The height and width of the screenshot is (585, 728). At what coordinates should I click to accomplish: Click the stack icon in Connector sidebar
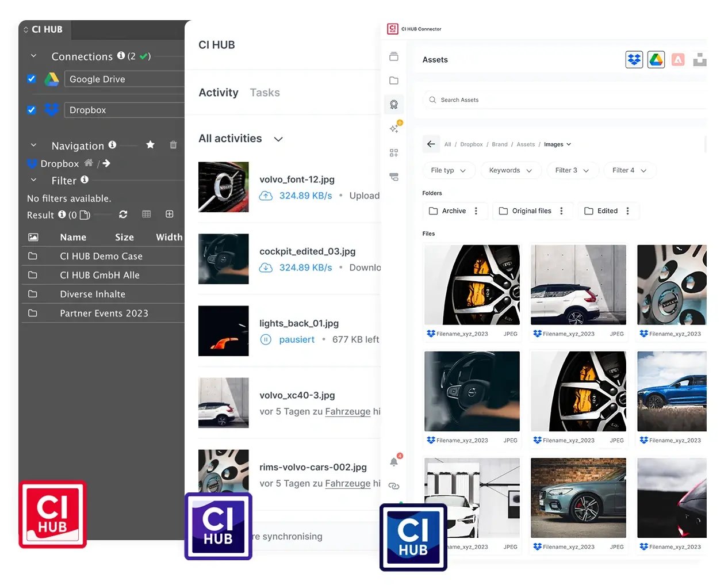[394, 56]
